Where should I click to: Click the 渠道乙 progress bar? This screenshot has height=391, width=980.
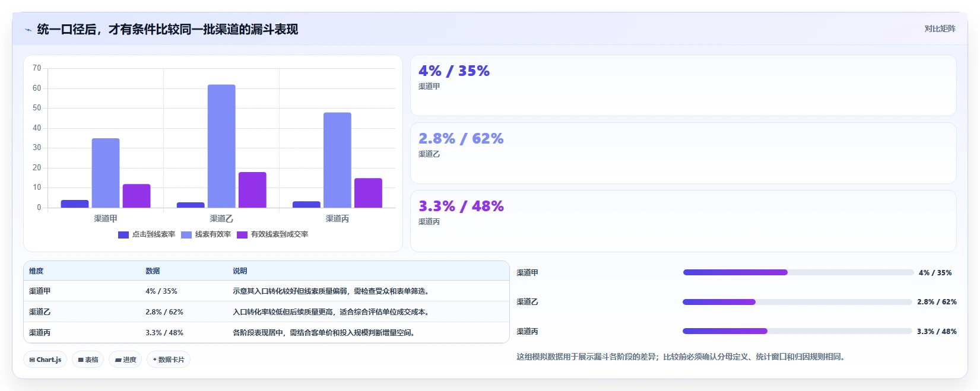coord(797,302)
